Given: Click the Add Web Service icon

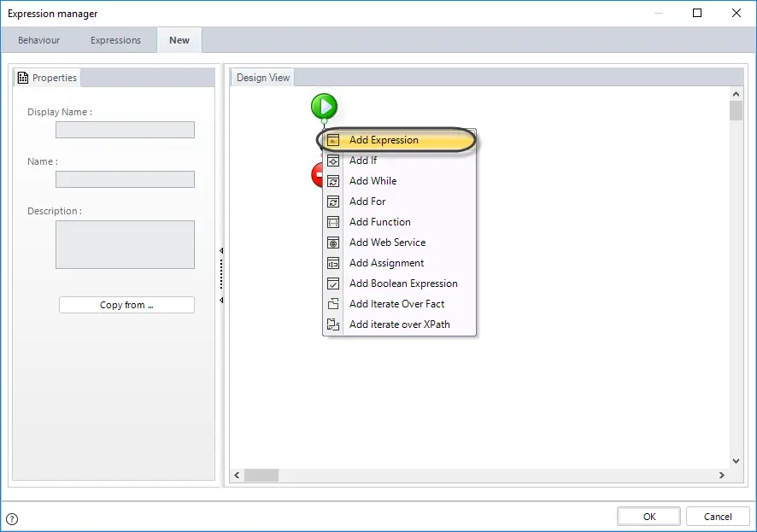Looking at the screenshot, I should (333, 243).
